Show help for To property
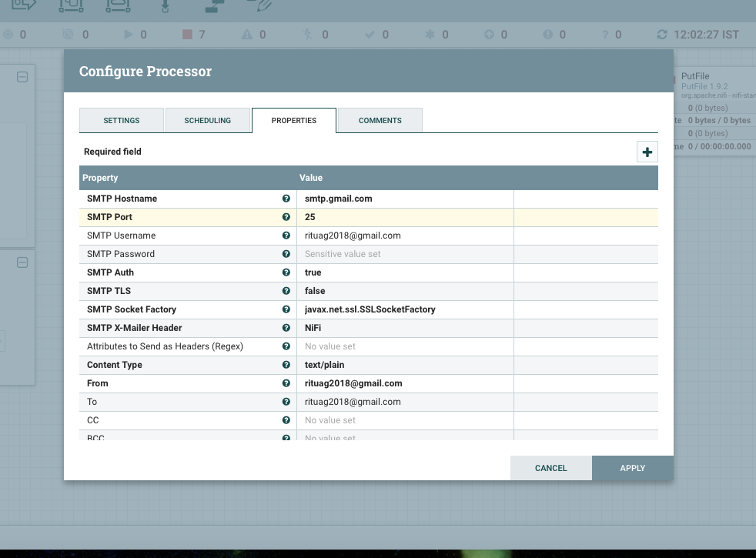The height and width of the screenshot is (558, 756). 286,402
